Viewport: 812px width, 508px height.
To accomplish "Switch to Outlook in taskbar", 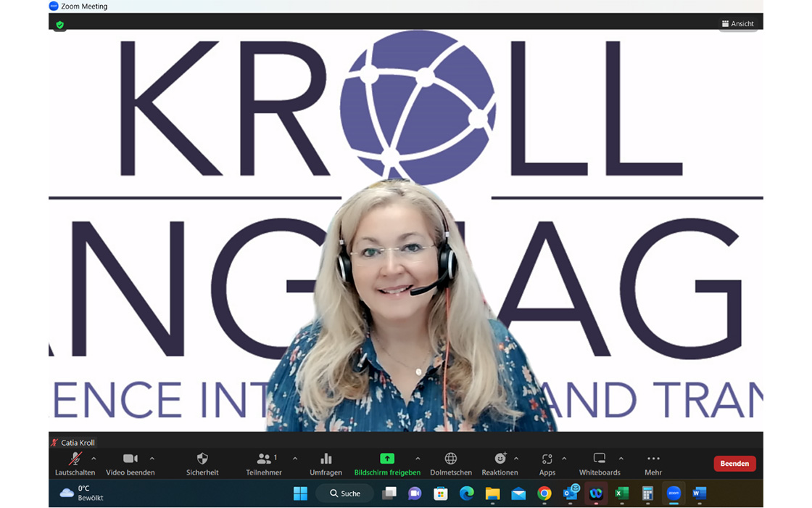I will coord(570,493).
